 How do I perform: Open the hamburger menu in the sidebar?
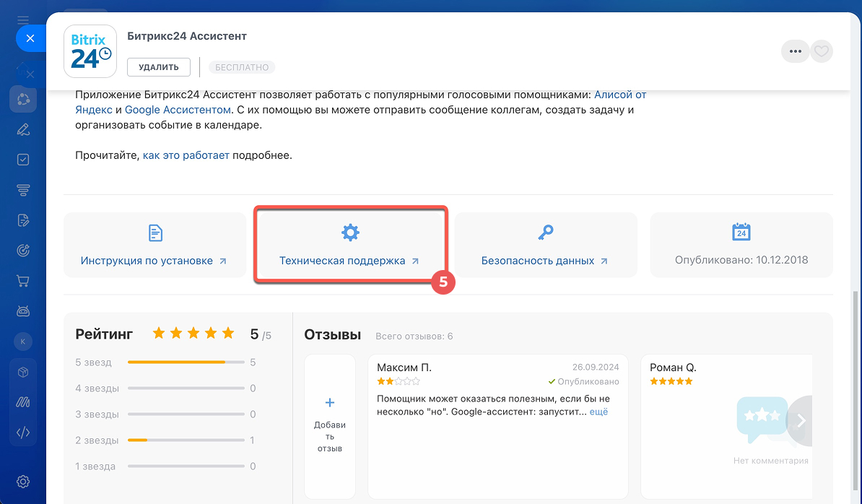click(x=23, y=20)
